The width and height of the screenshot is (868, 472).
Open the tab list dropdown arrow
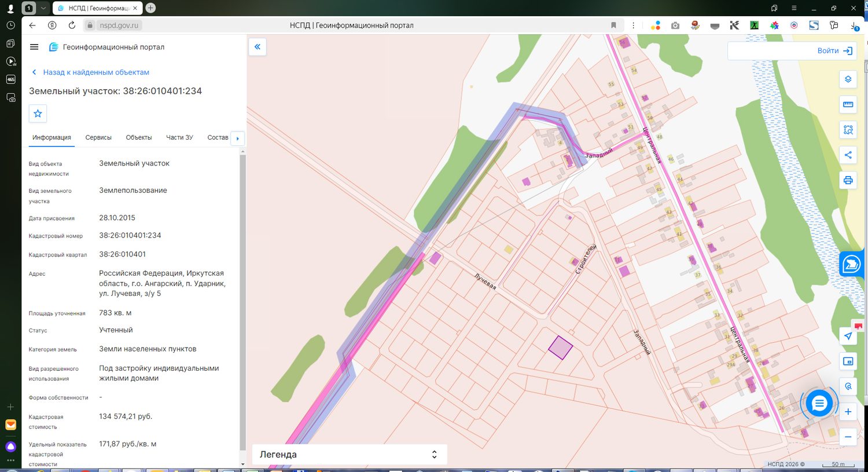click(x=43, y=8)
